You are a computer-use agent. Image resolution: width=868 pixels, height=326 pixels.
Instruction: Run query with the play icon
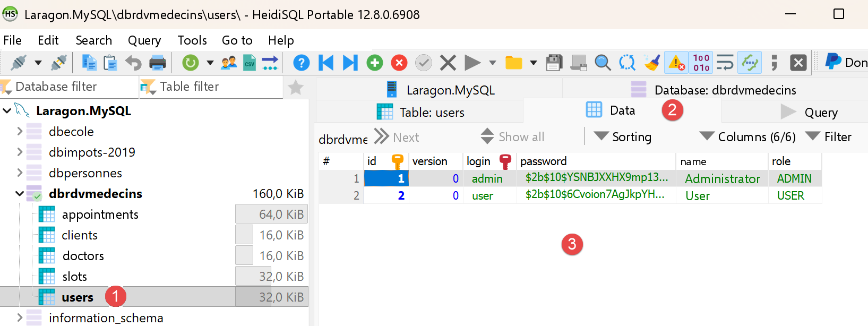pyautogui.click(x=472, y=63)
